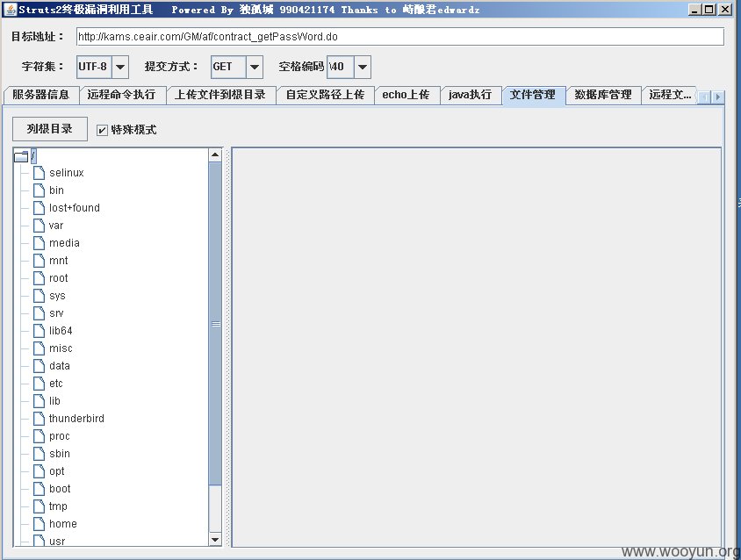Viewport: 741px width, 560px height.
Task: Click the file icon beside boot
Action: pyautogui.click(x=40, y=489)
